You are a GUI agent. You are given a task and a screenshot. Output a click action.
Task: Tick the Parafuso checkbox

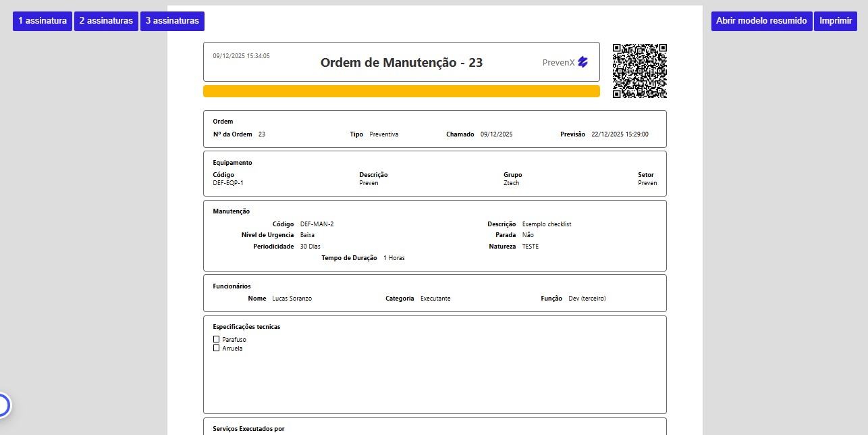tap(217, 339)
